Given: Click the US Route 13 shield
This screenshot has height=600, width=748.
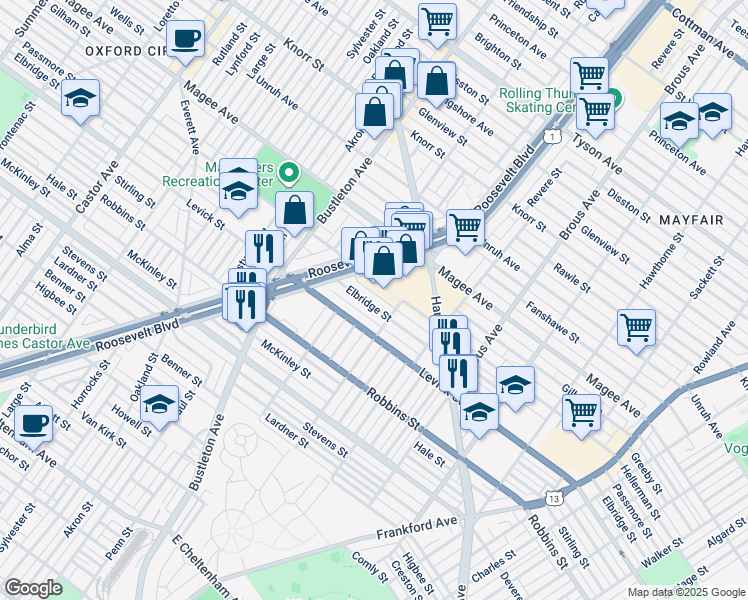Looking at the screenshot, I should (x=553, y=499).
